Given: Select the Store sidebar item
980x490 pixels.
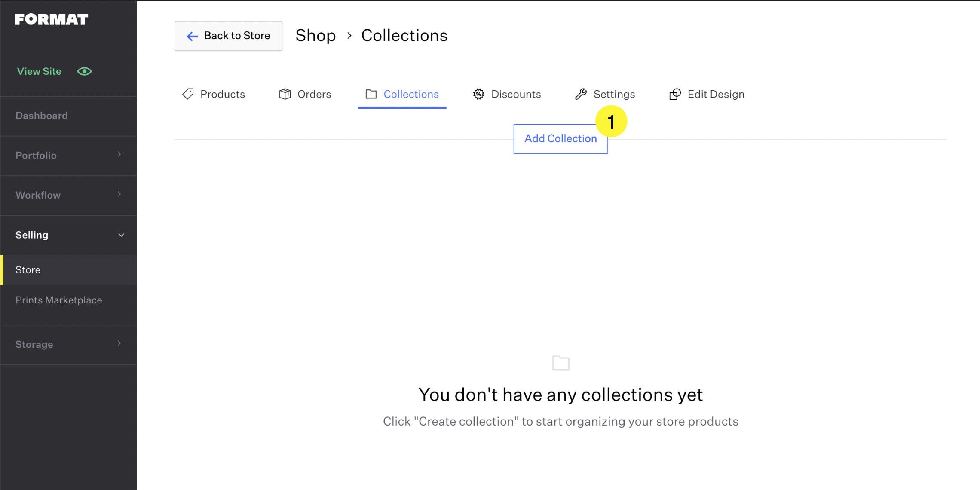Looking at the screenshot, I should click(x=28, y=270).
